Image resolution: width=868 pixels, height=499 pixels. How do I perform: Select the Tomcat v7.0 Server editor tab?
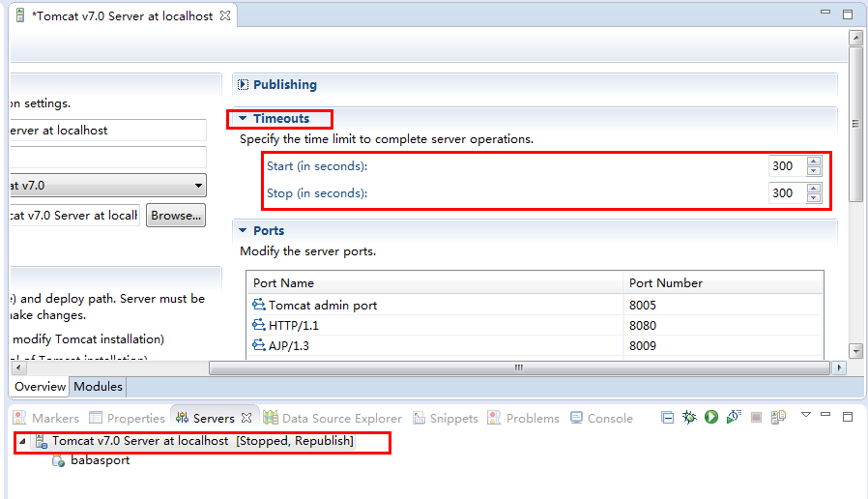pyautogui.click(x=122, y=16)
